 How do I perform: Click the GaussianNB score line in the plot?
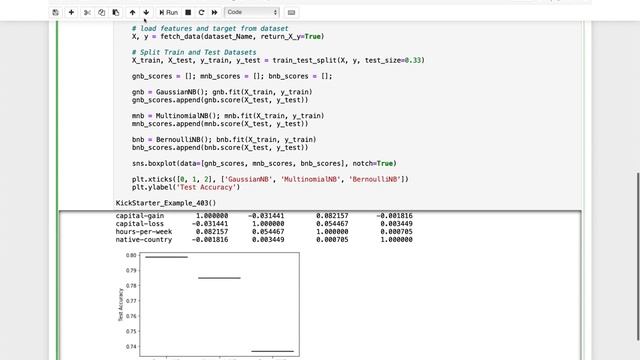tap(167, 257)
